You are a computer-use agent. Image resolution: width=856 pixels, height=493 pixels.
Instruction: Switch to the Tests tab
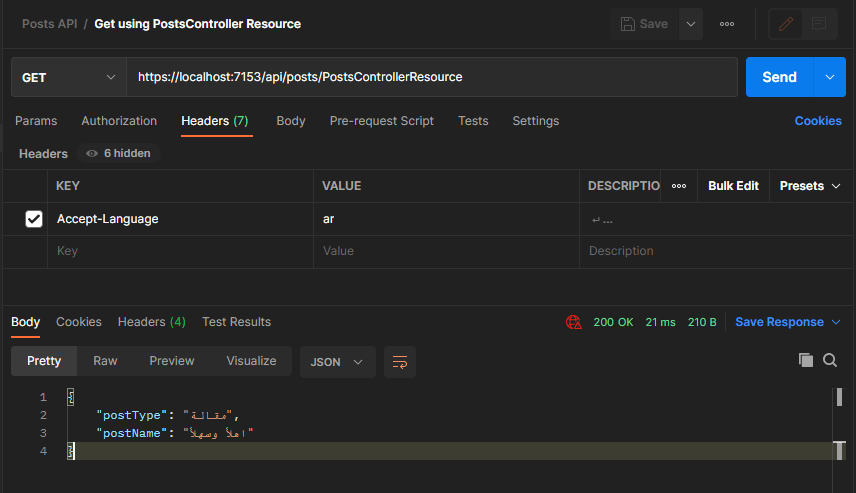[x=473, y=121]
